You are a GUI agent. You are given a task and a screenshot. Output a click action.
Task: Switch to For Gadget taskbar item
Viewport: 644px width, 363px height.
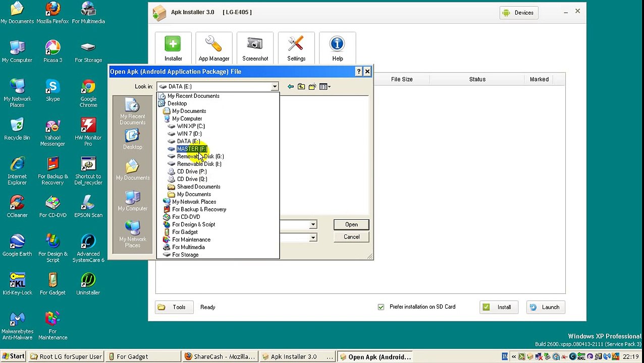(x=143, y=356)
